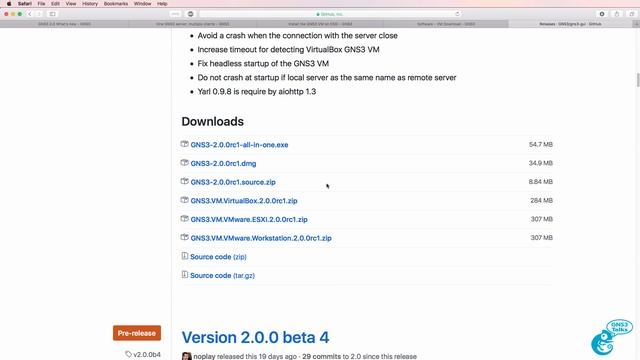The height and width of the screenshot is (360, 640).
Task: Click the 'Yarl 0.9.8 is require' bullet
Action: point(257,91)
